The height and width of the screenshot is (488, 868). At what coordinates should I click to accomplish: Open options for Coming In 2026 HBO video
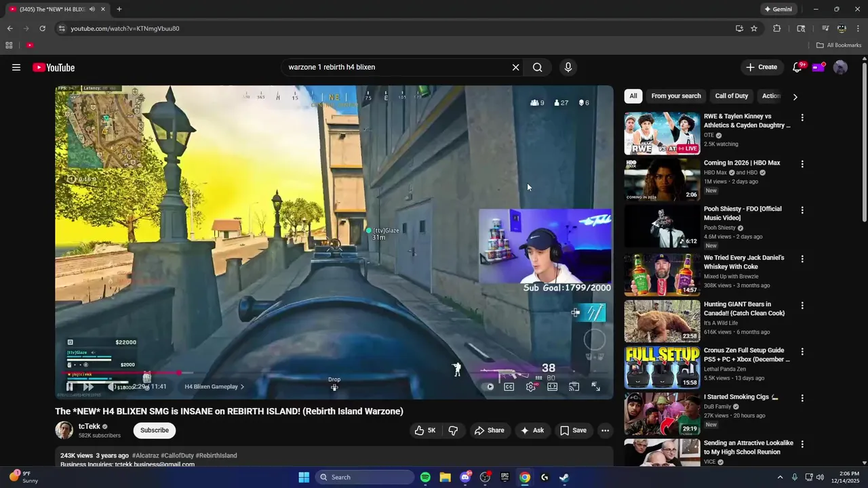(x=802, y=164)
